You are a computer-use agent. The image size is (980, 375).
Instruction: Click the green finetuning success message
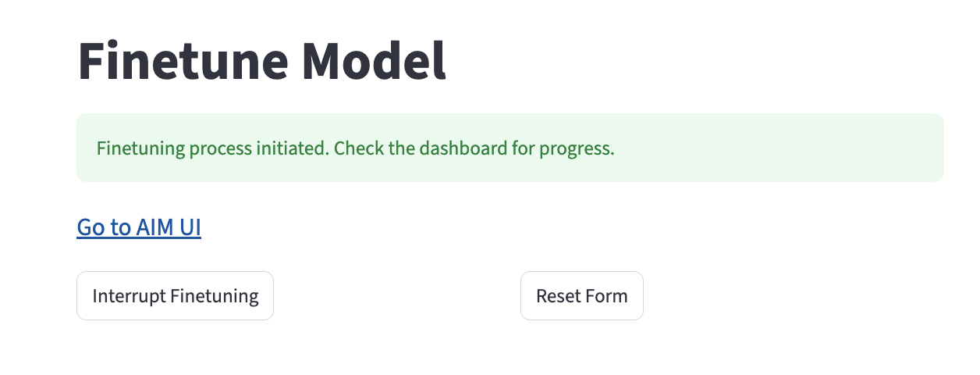355,148
